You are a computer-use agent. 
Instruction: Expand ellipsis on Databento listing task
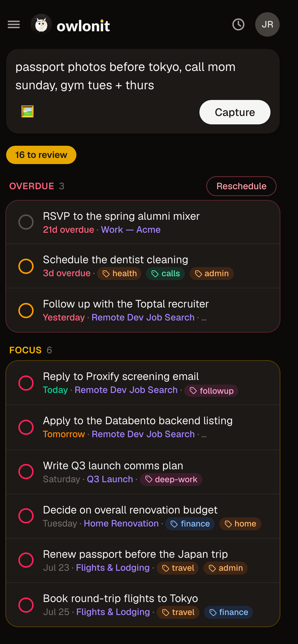204,435
